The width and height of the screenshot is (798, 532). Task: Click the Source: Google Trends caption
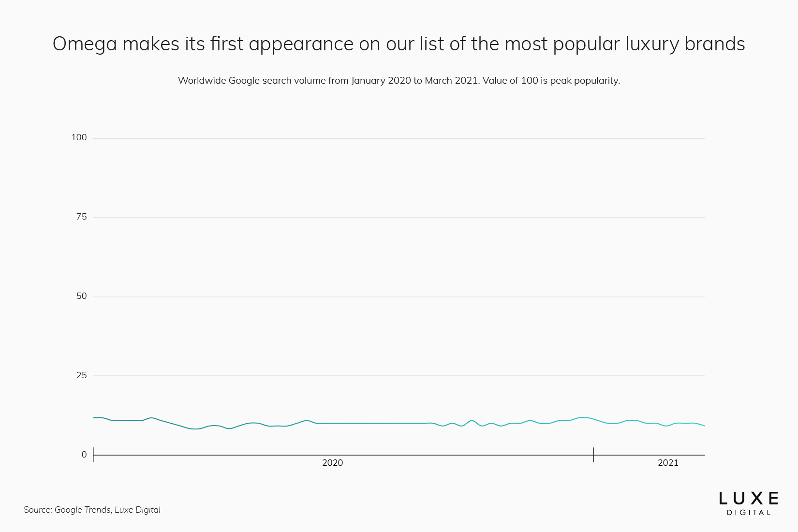click(x=67, y=510)
